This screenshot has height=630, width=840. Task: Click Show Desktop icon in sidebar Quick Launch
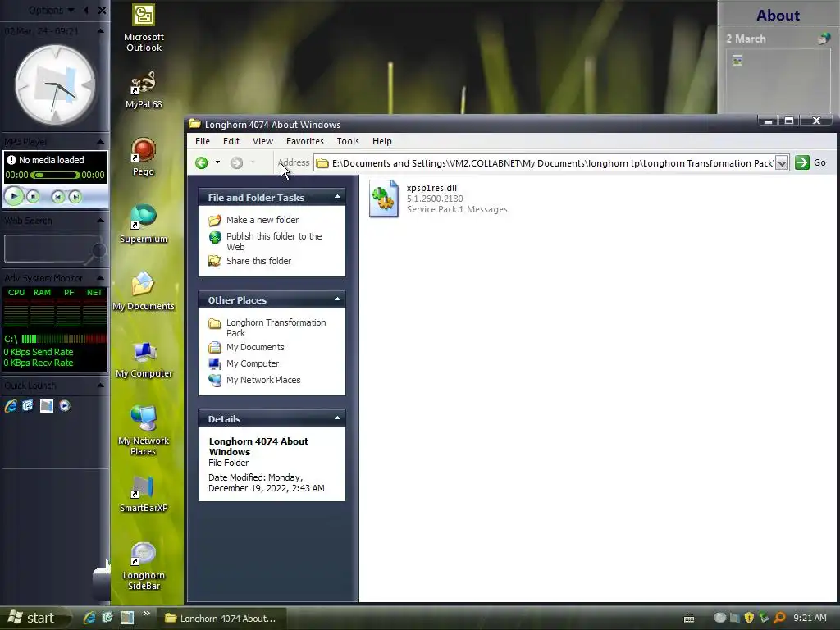click(x=47, y=406)
